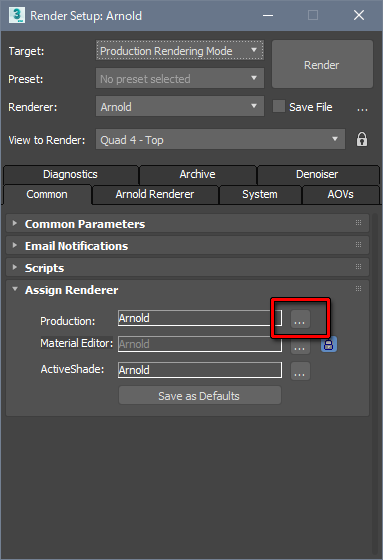Open Material Editor renderer chooser ellipsis button
The width and height of the screenshot is (383, 560).
tap(300, 346)
